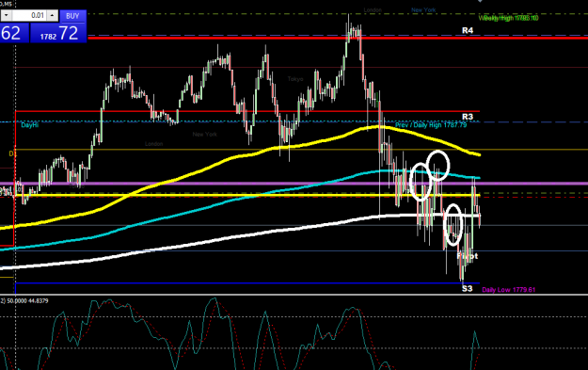Decrease trade volume with the down arrow
The width and height of the screenshot is (588, 370).
tap(7, 15)
